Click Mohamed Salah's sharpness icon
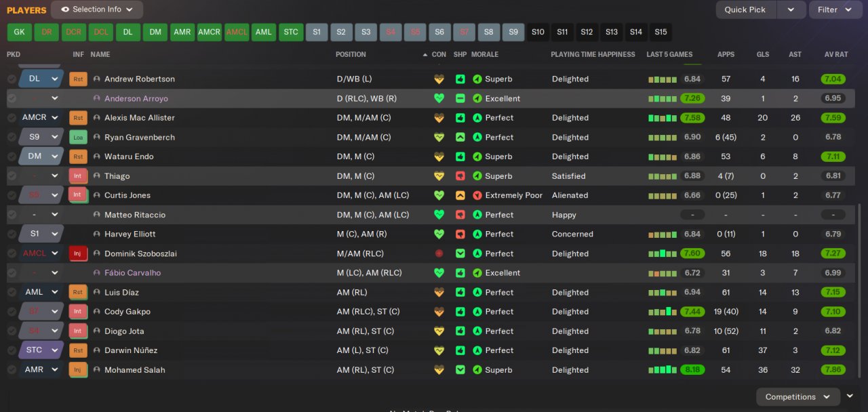The image size is (868, 412). click(460, 371)
